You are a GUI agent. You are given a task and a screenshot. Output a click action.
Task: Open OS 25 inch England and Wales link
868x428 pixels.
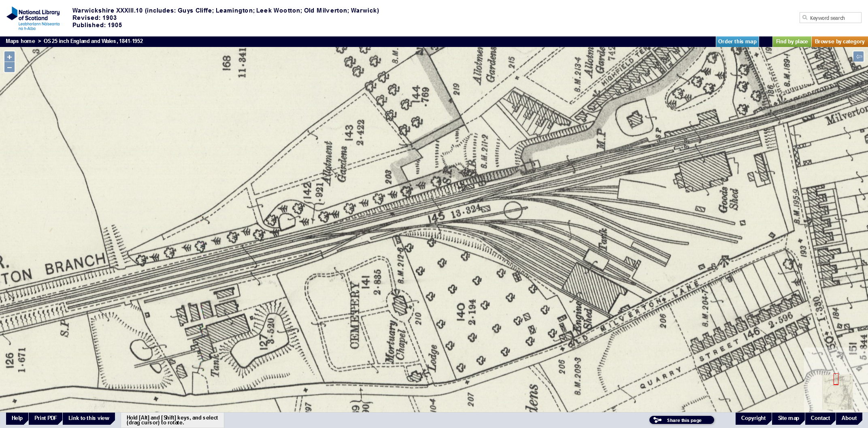click(93, 41)
